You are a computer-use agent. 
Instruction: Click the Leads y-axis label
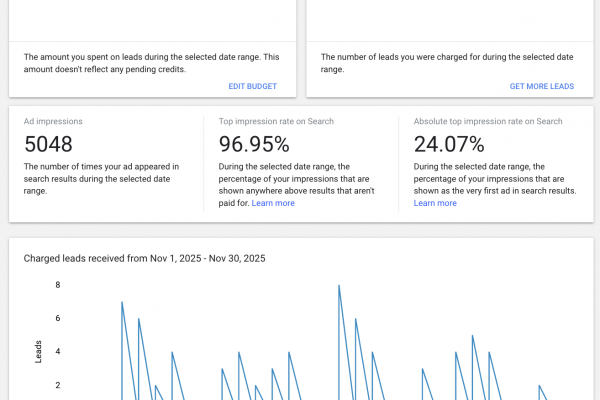[x=39, y=350]
